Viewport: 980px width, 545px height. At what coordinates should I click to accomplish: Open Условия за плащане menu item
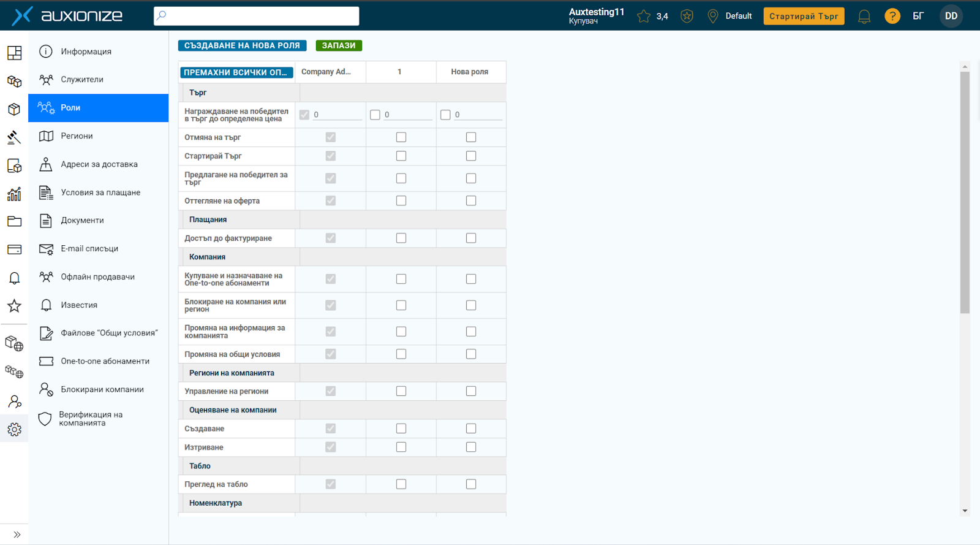tap(98, 192)
